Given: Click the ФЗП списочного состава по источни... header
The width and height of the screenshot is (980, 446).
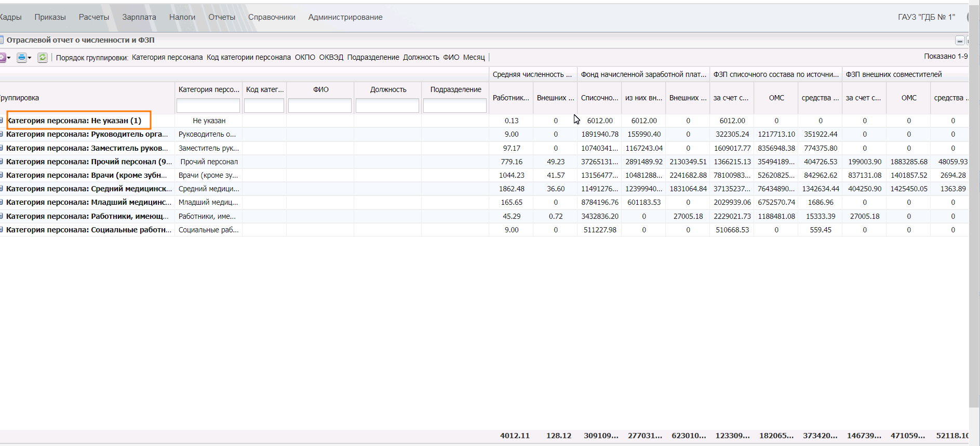Looking at the screenshot, I should click(776, 74).
